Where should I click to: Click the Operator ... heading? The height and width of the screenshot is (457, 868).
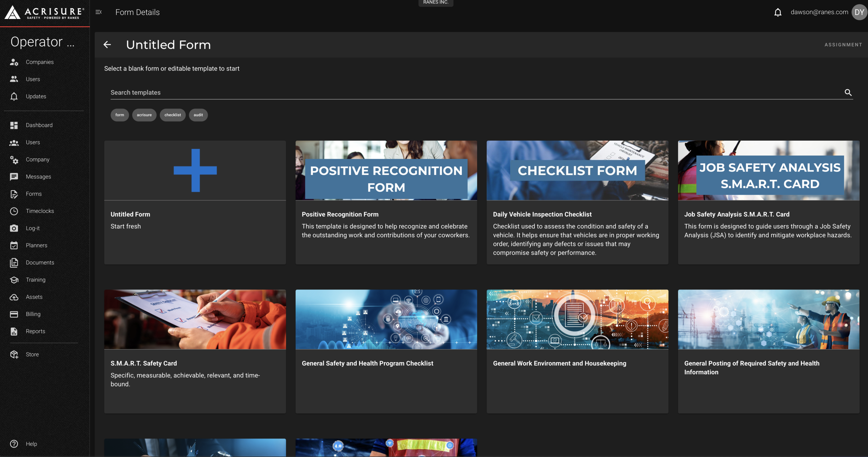(42, 42)
